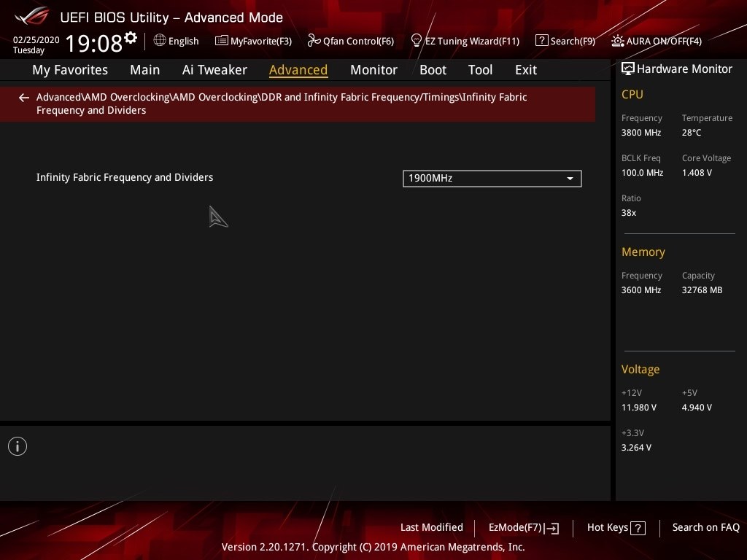The height and width of the screenshot is (560, 747).
Task: Click the clock settings gear icon
Action: coord(131,38)
